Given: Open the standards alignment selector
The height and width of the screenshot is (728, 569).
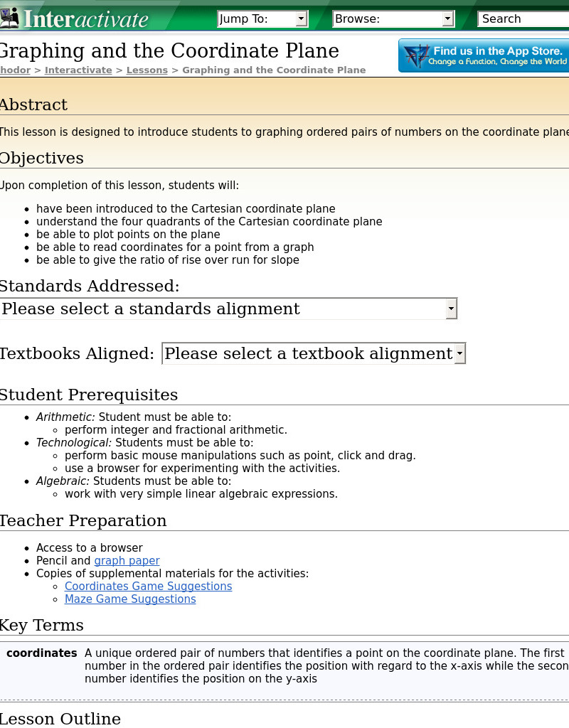Looking at the screenshot, I should pos(228,309).
